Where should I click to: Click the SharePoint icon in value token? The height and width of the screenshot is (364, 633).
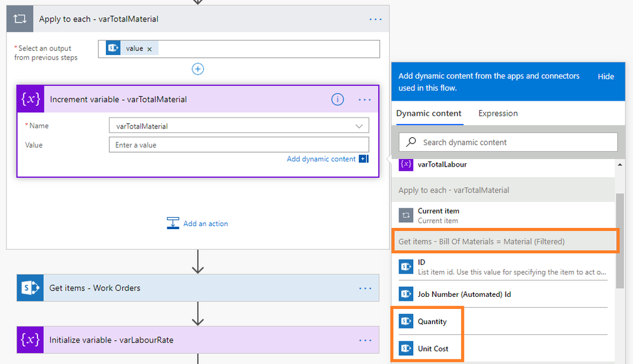[x=113, y=48]
